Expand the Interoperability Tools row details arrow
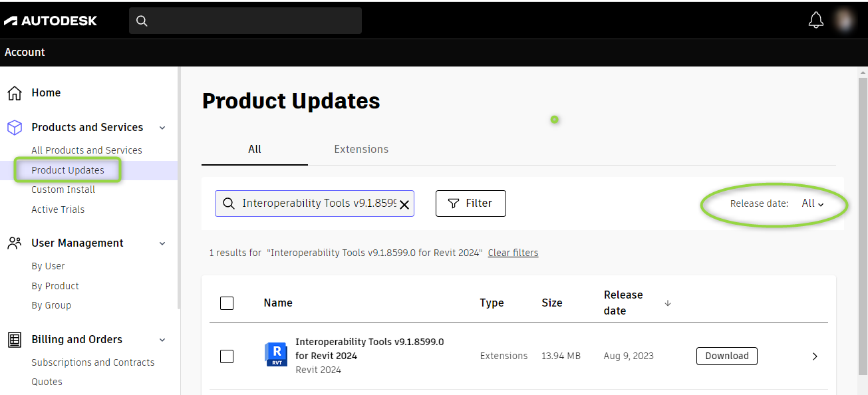The width and height of the screenshot is (868, 395). (x=815, y=356)
